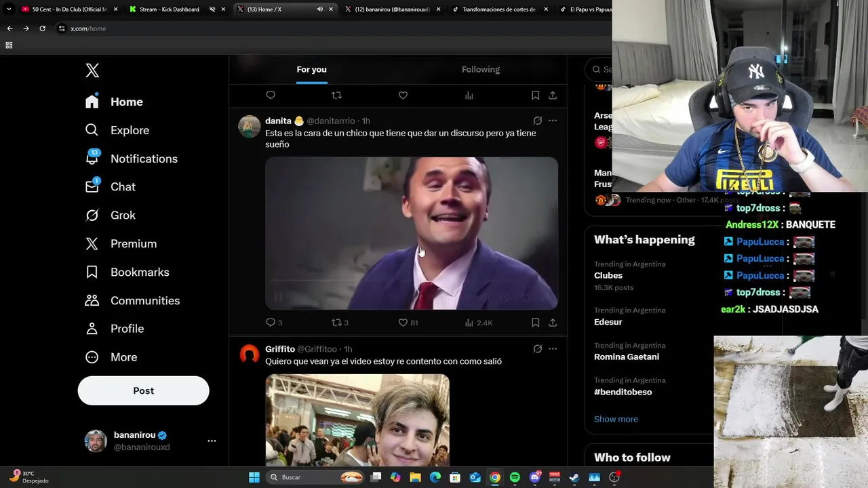Open Notifications with the 13 badge
The width and height of the screenshot is (868, 488).
tap(131, 159)
